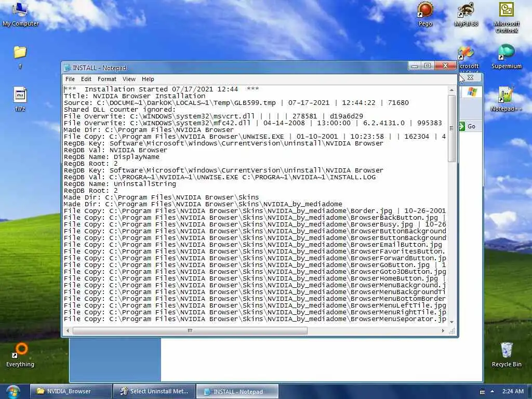This screenshot has height=399, width=532.
Task: Click the 'Shared DLL counter ignored:' line
Action: [120, 110]
